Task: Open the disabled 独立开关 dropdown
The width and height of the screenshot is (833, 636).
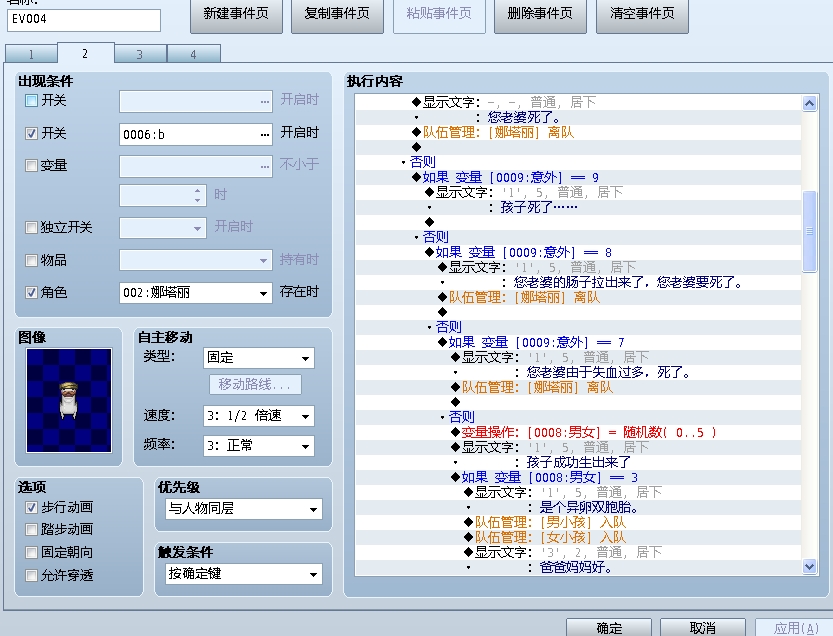Action: click(163, 228)
